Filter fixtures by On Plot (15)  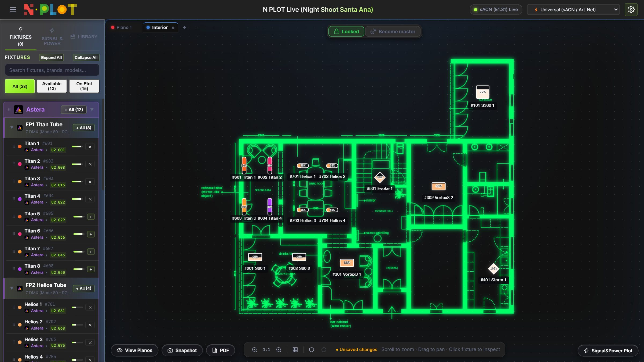(x=84, y=86)
